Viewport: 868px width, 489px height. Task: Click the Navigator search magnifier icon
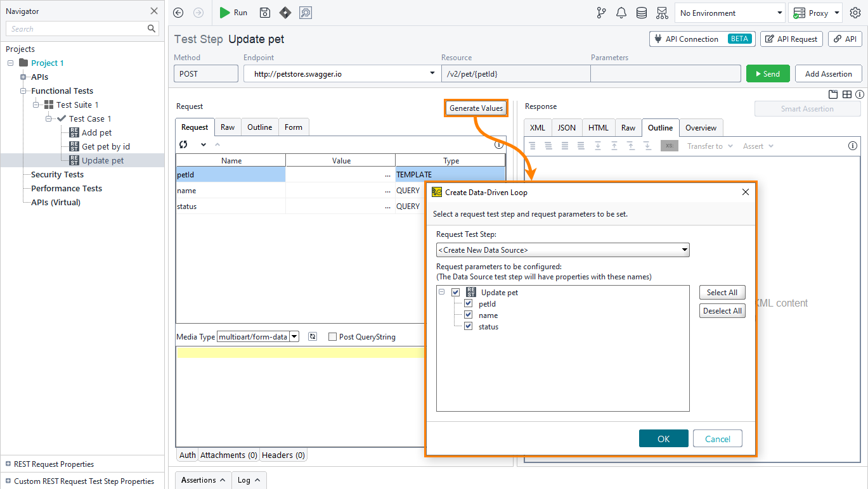click(152, 29)
